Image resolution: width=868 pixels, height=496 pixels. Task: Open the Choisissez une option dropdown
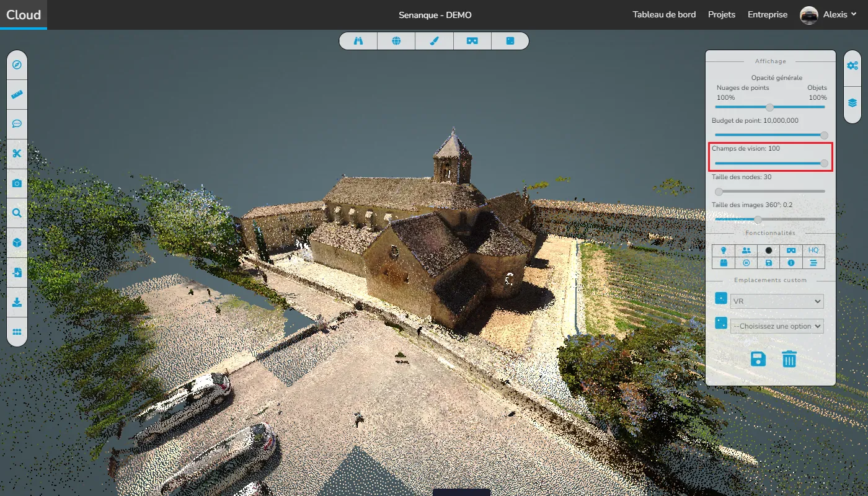tap(777, 326)
